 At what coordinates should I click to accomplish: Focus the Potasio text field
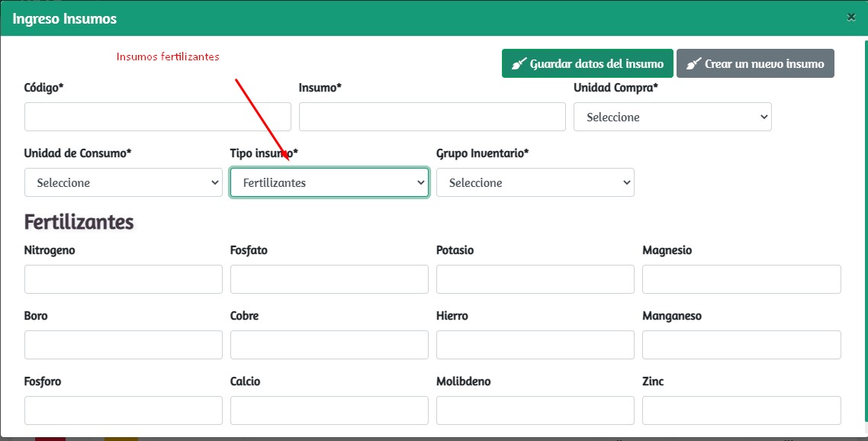535,279
